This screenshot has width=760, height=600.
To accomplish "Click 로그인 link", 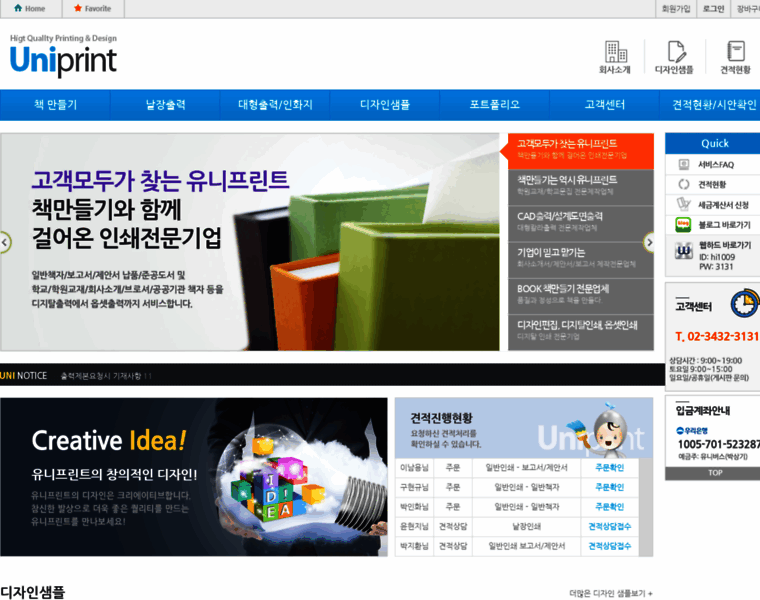I will pyautogui.click(x=713, y=9).
